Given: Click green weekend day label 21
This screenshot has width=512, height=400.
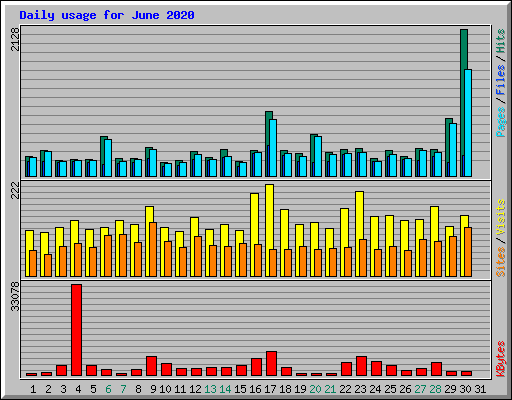Looking at the screenshot, I should [330, 389].
